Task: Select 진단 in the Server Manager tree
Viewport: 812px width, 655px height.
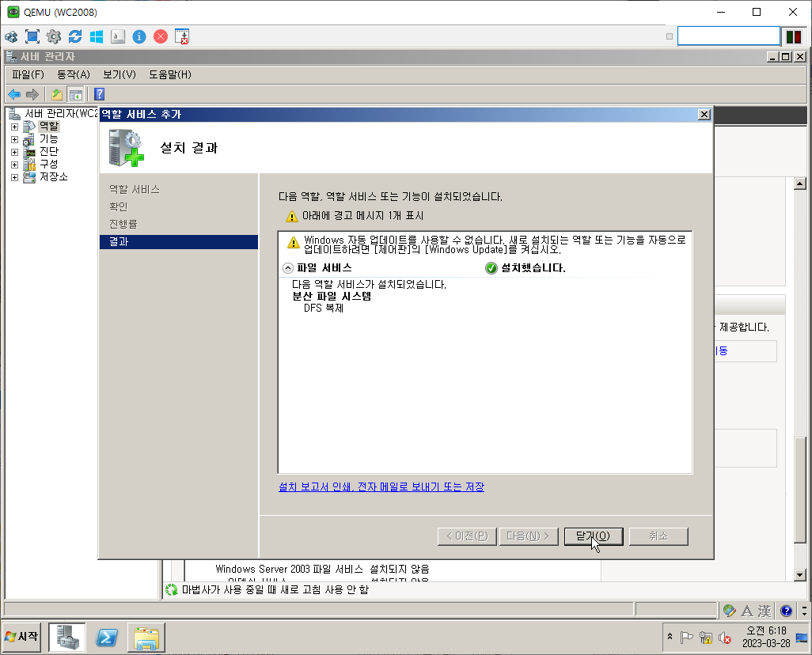Action: tap(49, 152)
